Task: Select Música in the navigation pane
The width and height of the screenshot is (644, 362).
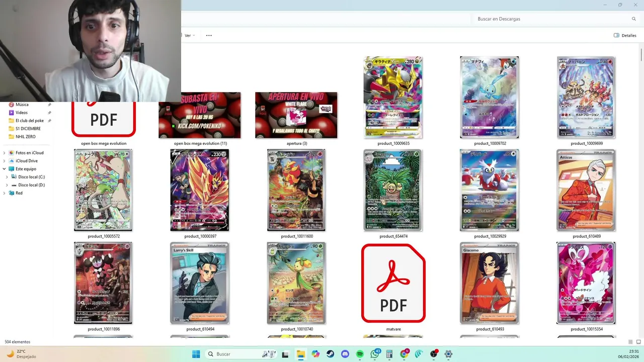Action: point(22,105)
